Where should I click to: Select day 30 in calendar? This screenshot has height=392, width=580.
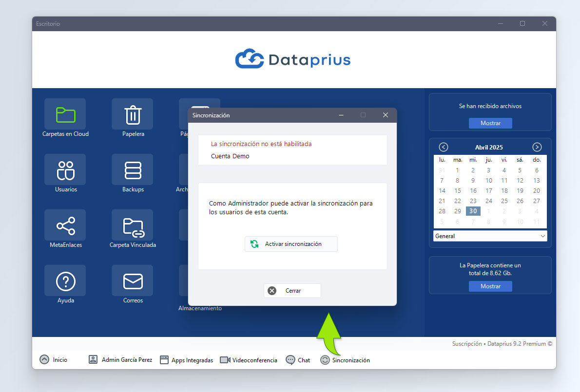pos(473,211)
